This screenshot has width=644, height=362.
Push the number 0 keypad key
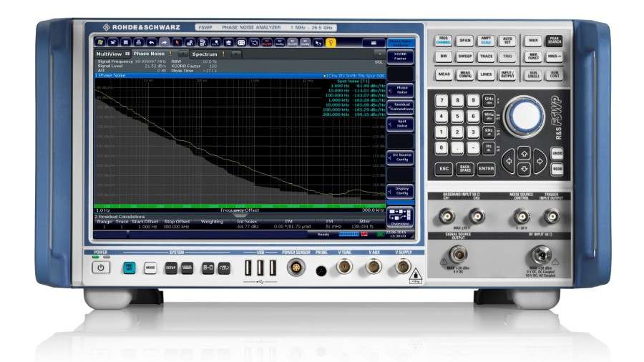(441, 148)
